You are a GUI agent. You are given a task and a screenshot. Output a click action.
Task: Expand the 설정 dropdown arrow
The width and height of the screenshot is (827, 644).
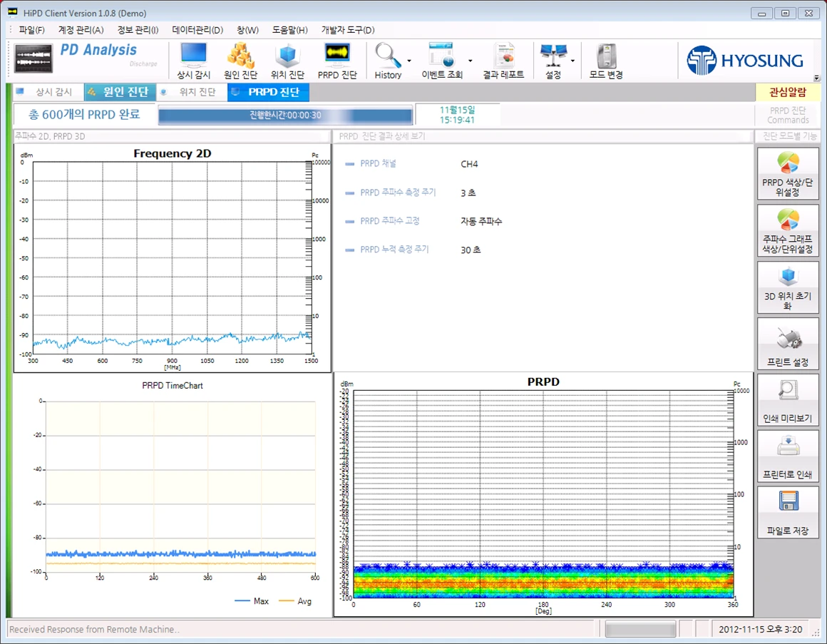coord(572,61)
